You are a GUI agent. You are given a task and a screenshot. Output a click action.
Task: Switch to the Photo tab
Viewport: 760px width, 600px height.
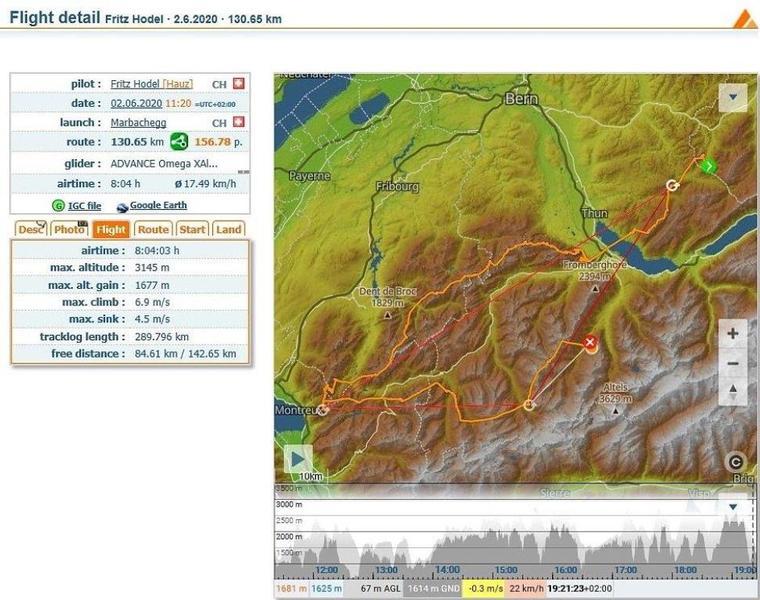[69, 229]
